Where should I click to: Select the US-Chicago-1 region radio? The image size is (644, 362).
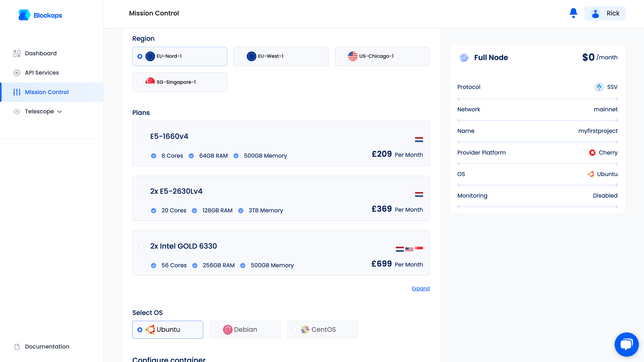342,56
